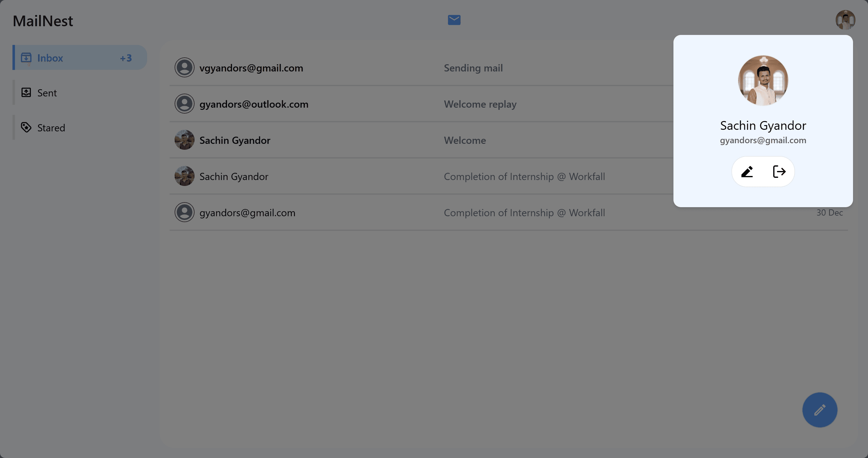Click the Stared tag icon in sidebar
The width and height of the screenshot is (868, 458).
(x=26, y=128)
